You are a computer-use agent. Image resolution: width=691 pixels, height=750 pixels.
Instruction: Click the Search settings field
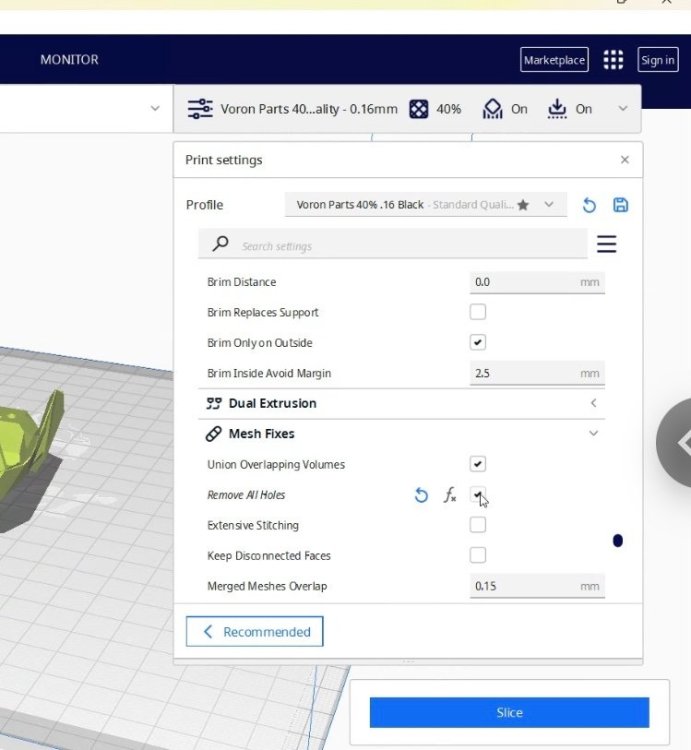[x=393, y=244]
